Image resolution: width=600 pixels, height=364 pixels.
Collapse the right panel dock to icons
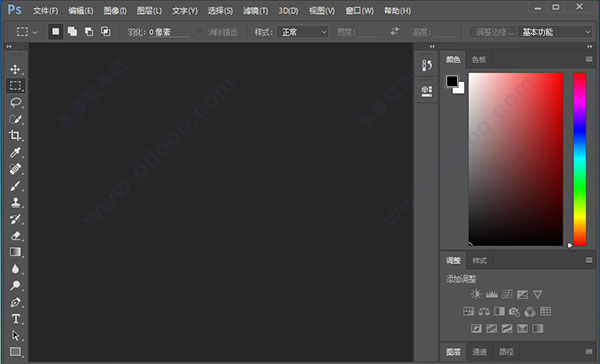(x=589, y=46)
